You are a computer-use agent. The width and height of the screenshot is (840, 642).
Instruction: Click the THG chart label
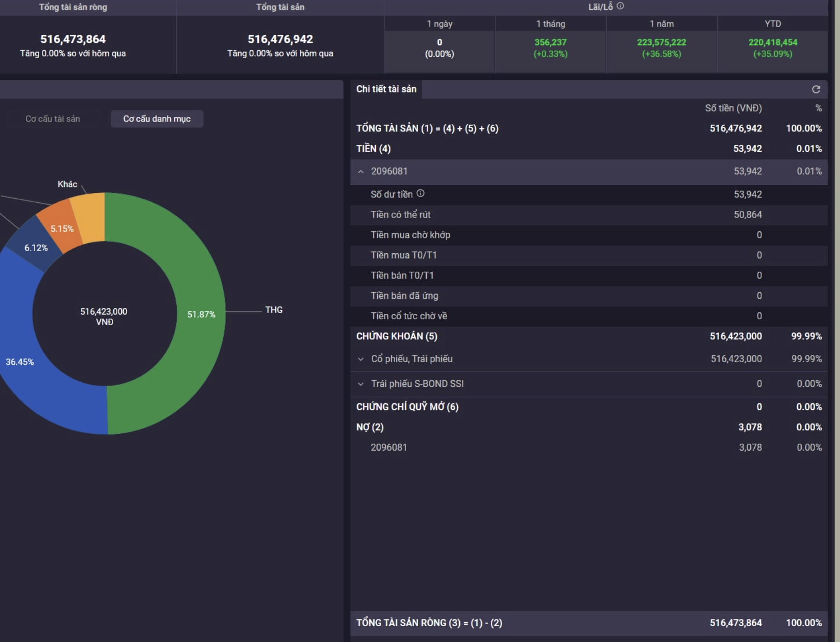pos(274,310)
